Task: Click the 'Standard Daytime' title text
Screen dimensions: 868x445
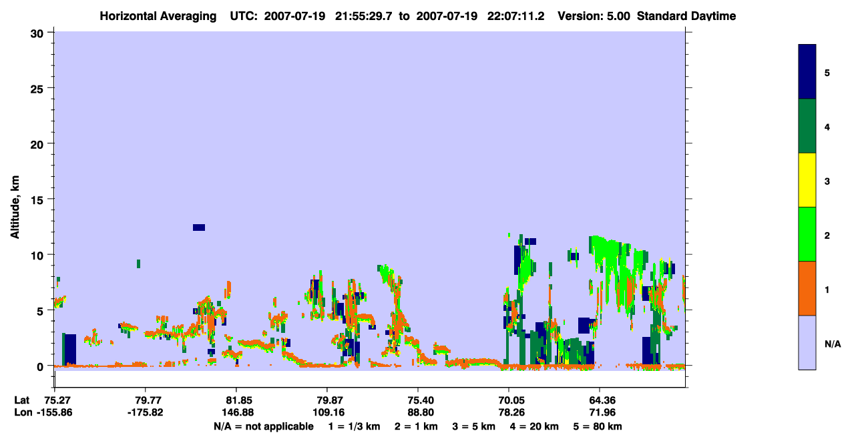Action: (x=686, y=16)
